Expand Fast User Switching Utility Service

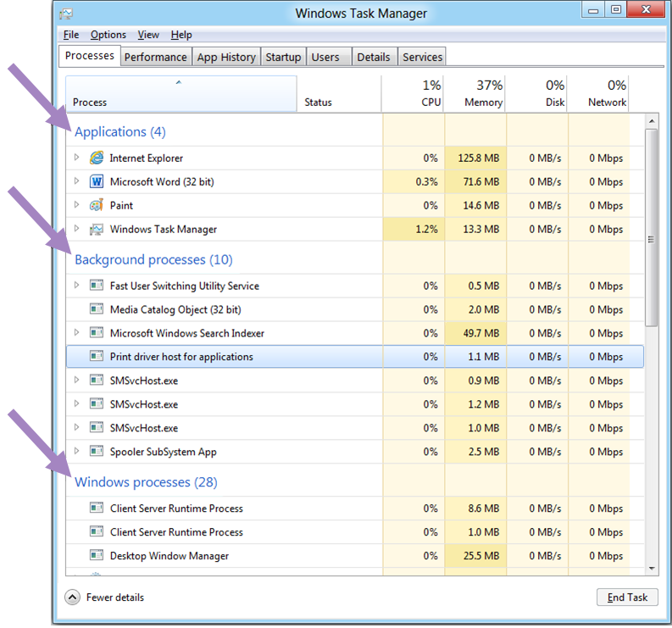76,286
